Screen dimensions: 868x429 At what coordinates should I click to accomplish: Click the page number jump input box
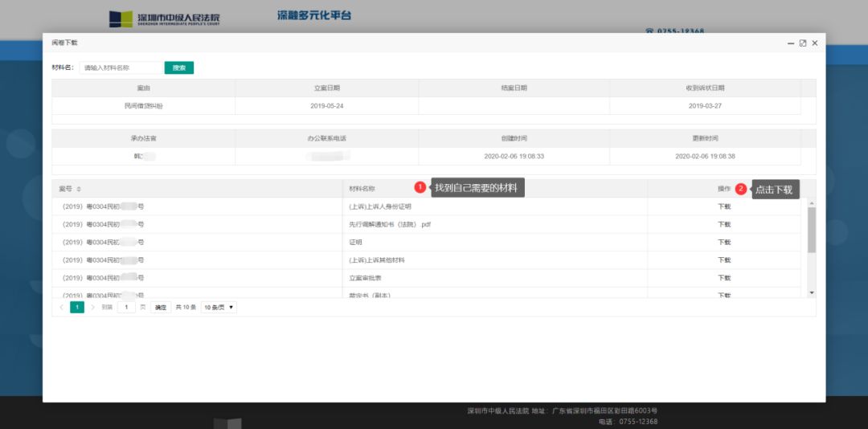point(127,307)
